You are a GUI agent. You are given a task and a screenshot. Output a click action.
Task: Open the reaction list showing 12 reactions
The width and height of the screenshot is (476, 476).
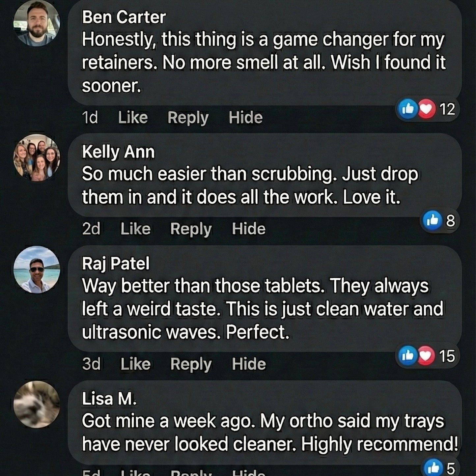[446, 109]
